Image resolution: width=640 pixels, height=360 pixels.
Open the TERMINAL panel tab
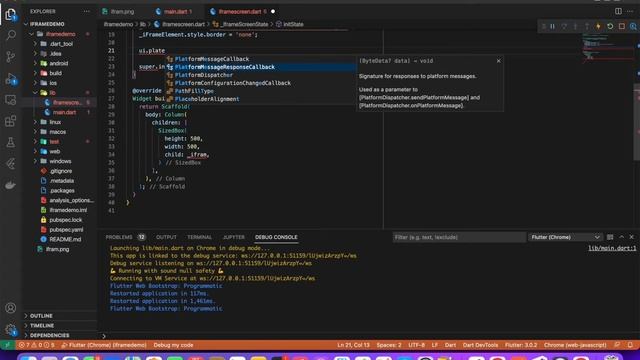(x=199, y=237)
